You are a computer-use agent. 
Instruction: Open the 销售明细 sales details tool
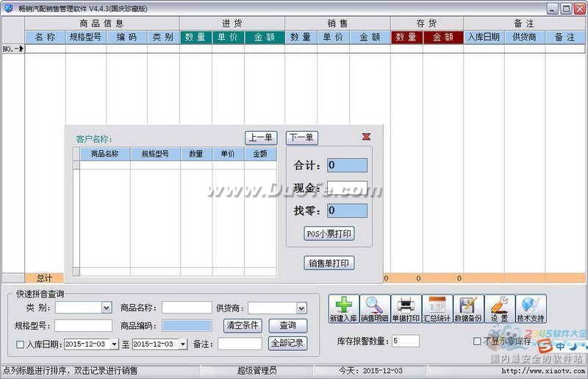coord(375,309)
